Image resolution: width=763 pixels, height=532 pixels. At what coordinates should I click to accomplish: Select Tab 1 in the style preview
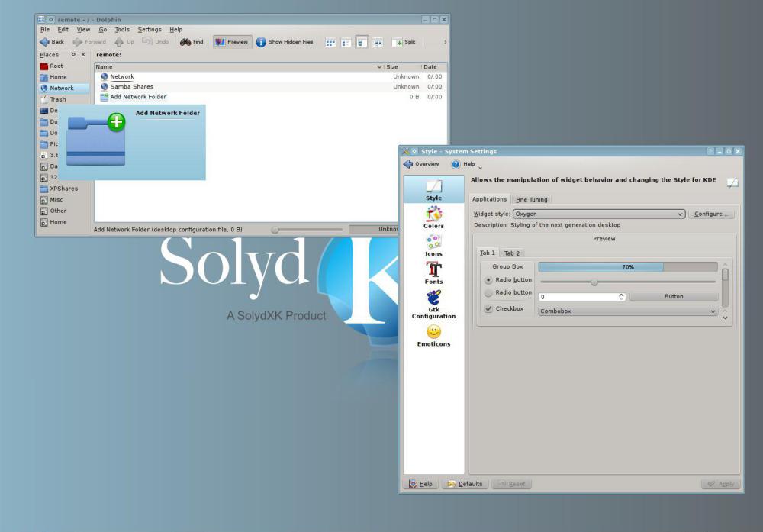(x=488, y=253)
